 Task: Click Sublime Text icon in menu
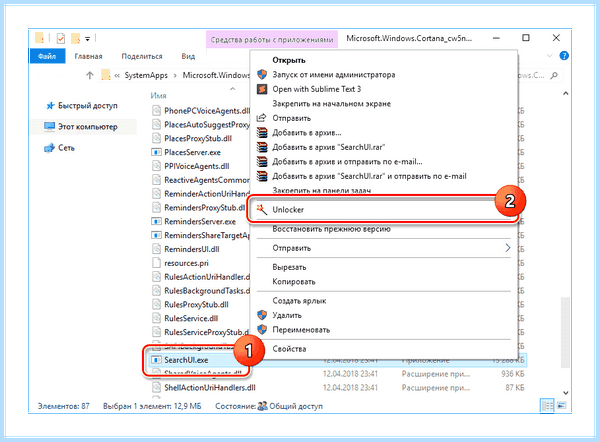[x=262, y=89]
